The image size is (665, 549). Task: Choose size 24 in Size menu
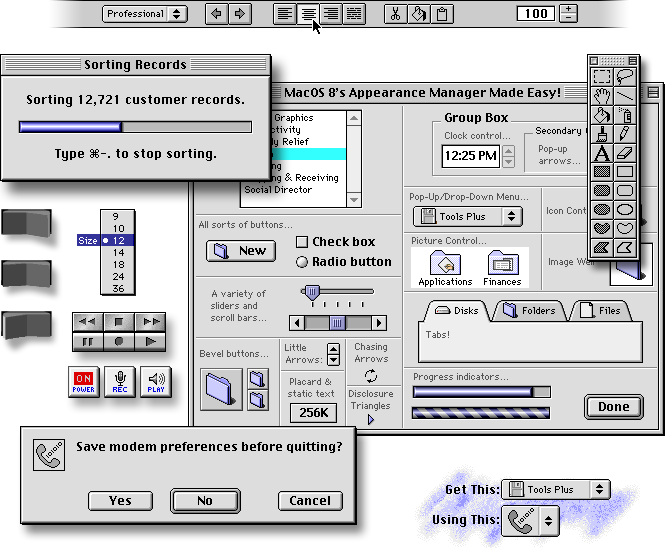[x=118, y=276]
